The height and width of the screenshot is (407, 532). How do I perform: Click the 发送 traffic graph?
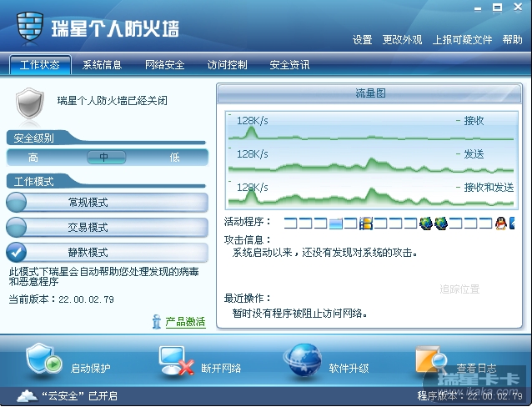[x=371, y=160]
